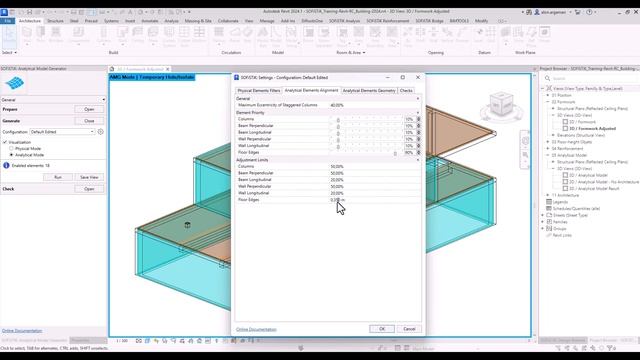640x360 pixels.
Task: Click the Save View button
Action: [x=89, y=177]
